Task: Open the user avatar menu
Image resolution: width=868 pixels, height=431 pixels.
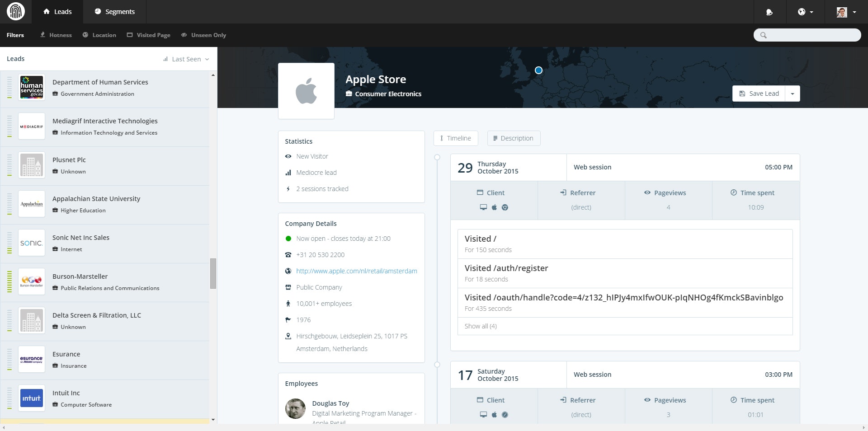Action: 846,12
